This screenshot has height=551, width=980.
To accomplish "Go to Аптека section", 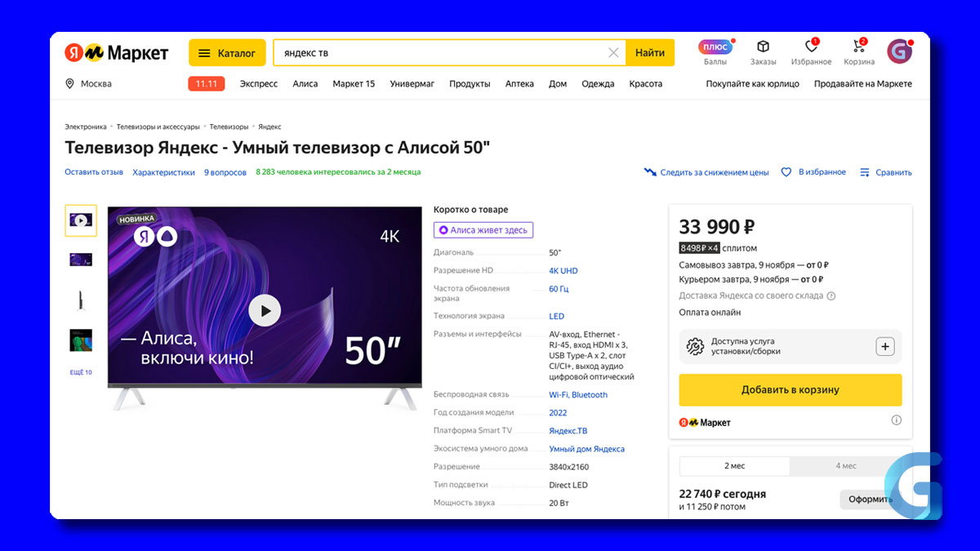I will click(519, 84).
